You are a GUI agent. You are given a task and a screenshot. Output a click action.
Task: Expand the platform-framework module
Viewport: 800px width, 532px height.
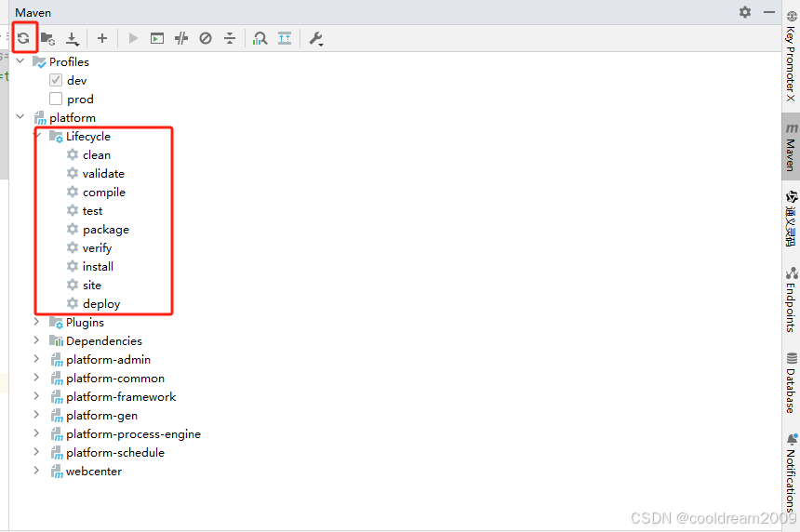point(36,396)
